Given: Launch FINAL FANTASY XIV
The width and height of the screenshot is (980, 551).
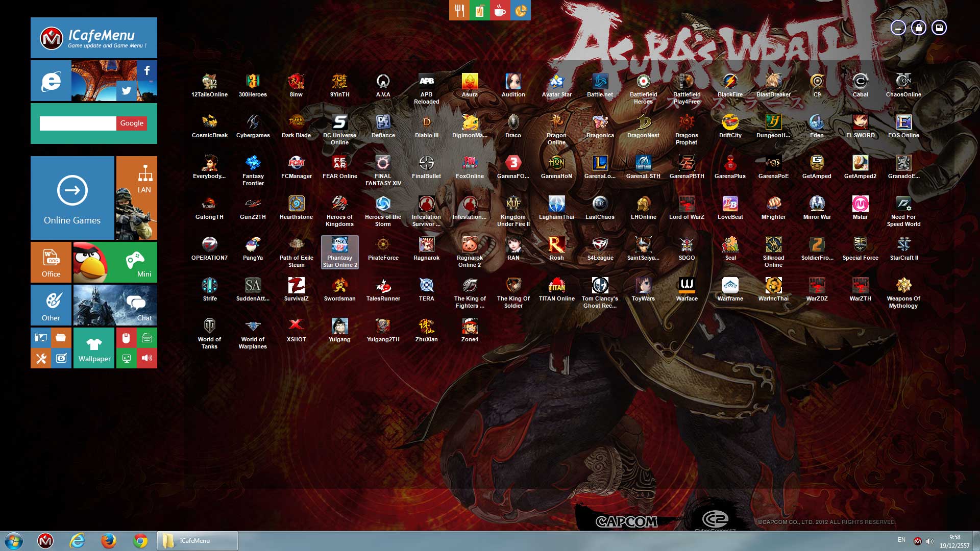Looking at the screenshot, I should 383,170.
